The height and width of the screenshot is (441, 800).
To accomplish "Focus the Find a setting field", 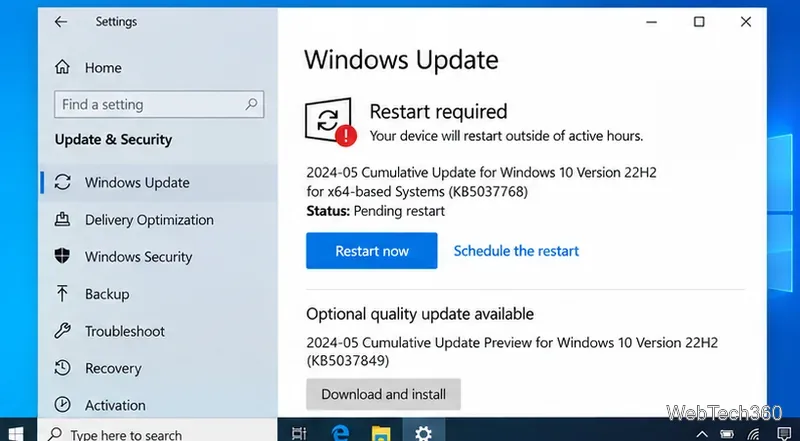I will pos(159,105).
